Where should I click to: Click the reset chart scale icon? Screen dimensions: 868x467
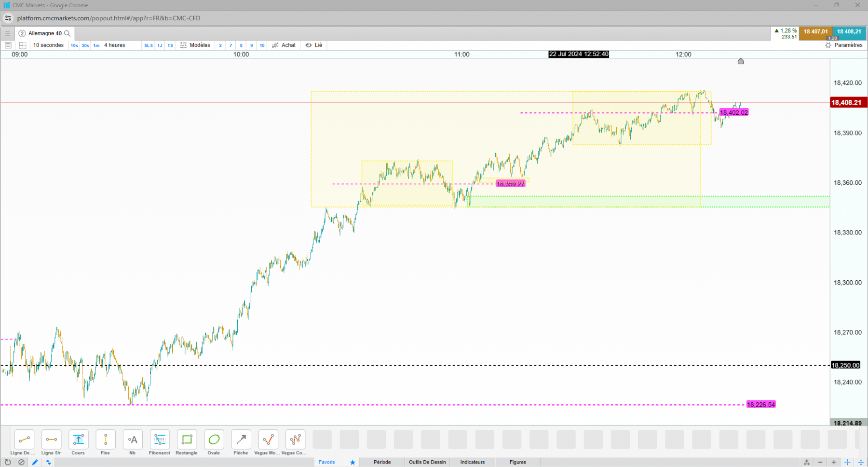(x=807, y=462)
